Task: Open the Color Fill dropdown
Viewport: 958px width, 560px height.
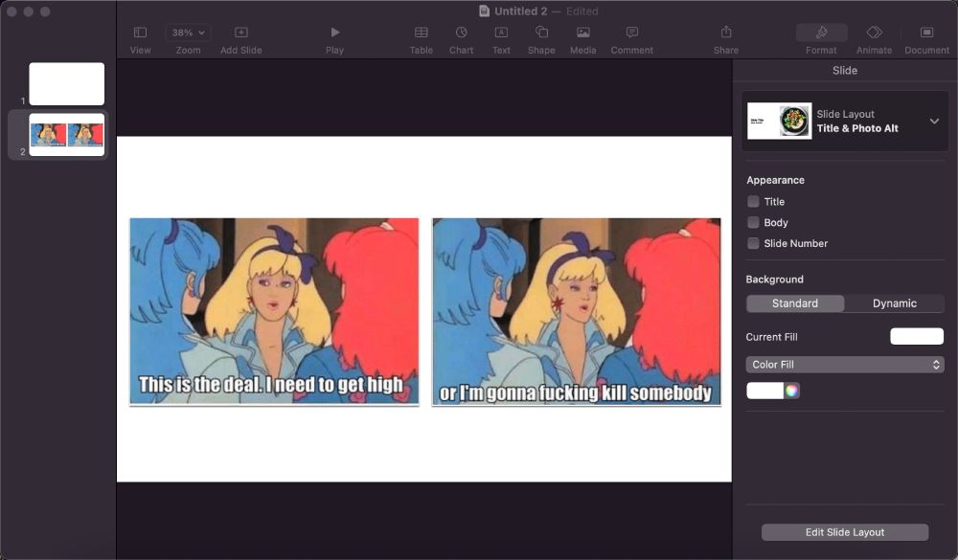Action: 844,364
